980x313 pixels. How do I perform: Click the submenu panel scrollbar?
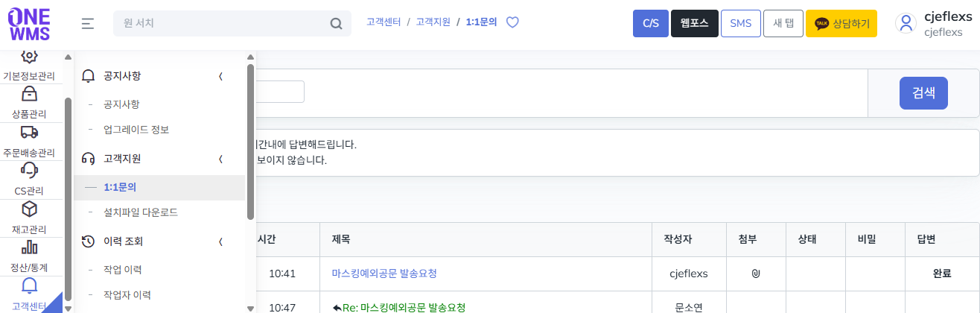(x=251, y=142)
